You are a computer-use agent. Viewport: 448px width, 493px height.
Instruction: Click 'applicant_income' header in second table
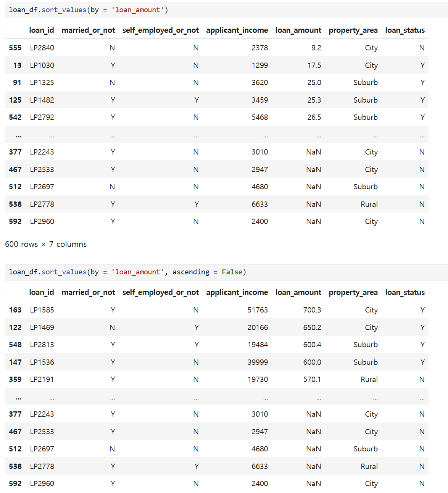point(237,292)
